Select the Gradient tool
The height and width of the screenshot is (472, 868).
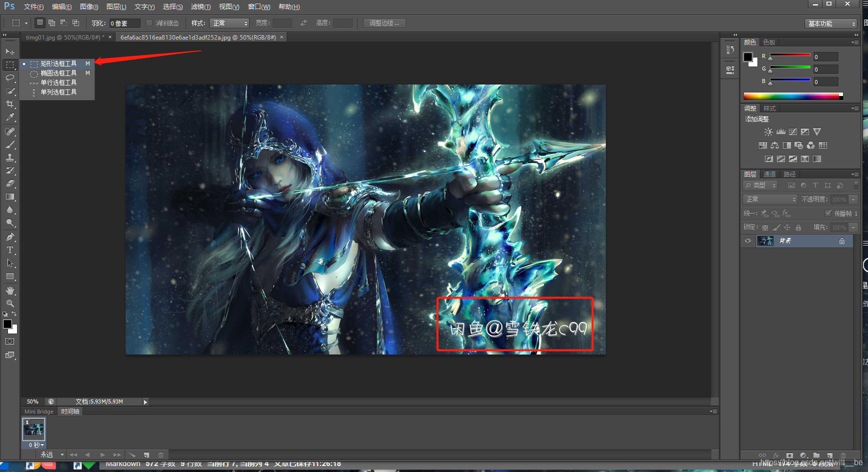[10, 196]
